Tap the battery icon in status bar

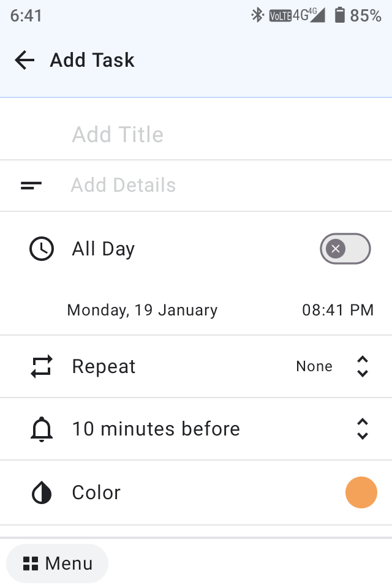[x=340, y=15]
